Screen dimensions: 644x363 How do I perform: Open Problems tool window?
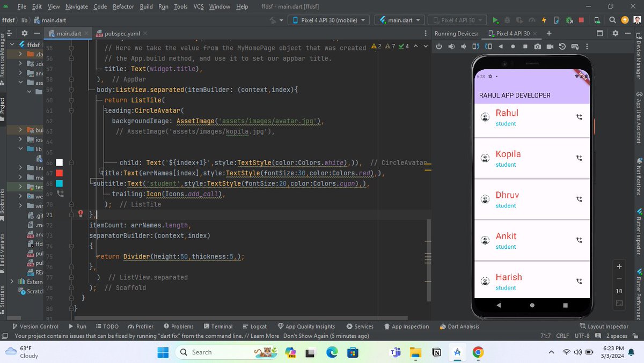(x=178, y=326)
